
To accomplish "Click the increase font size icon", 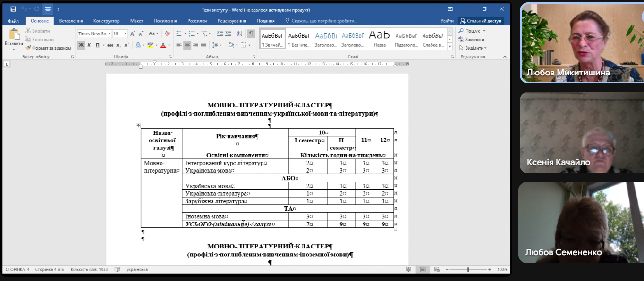I will click(x=133, y=33).
